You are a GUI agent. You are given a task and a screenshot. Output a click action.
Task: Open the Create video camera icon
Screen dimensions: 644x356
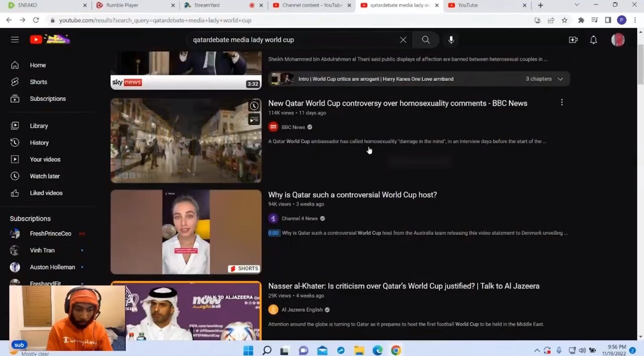tap(573, 40)
